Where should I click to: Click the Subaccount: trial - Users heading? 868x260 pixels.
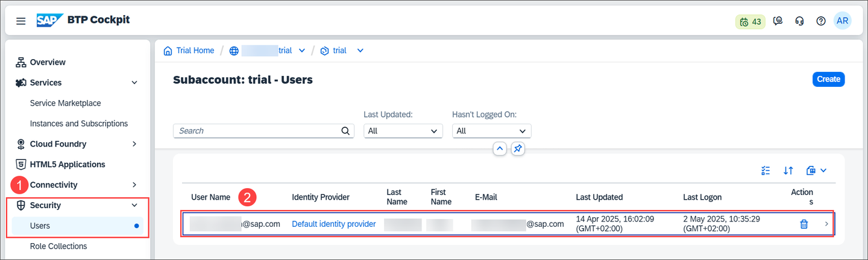(243, 80)
